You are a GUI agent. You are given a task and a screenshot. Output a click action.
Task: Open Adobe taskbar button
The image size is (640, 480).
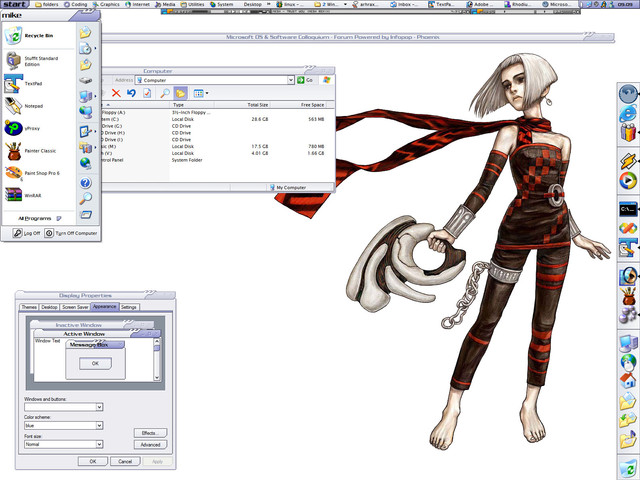480,4
